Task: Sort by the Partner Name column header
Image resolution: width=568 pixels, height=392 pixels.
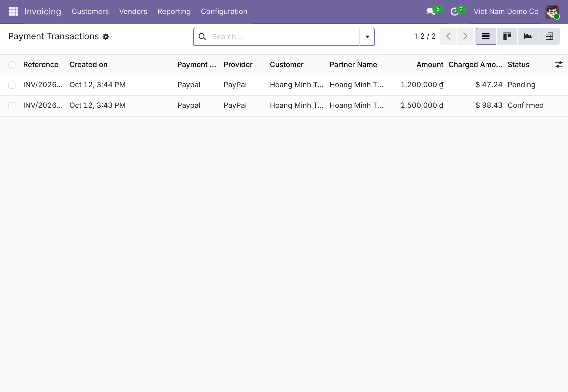Action: (353, 64)
